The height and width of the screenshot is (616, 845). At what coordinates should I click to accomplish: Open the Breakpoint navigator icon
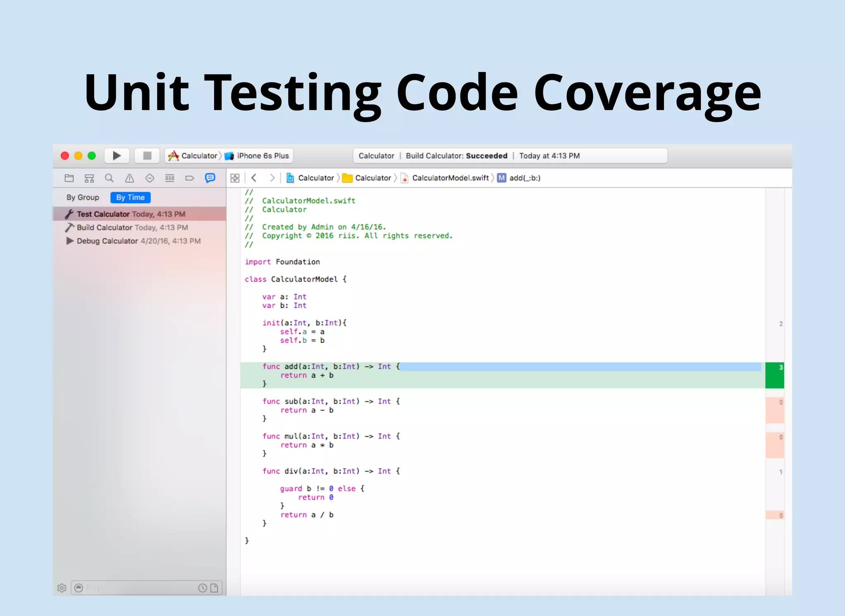click(190, 178)
